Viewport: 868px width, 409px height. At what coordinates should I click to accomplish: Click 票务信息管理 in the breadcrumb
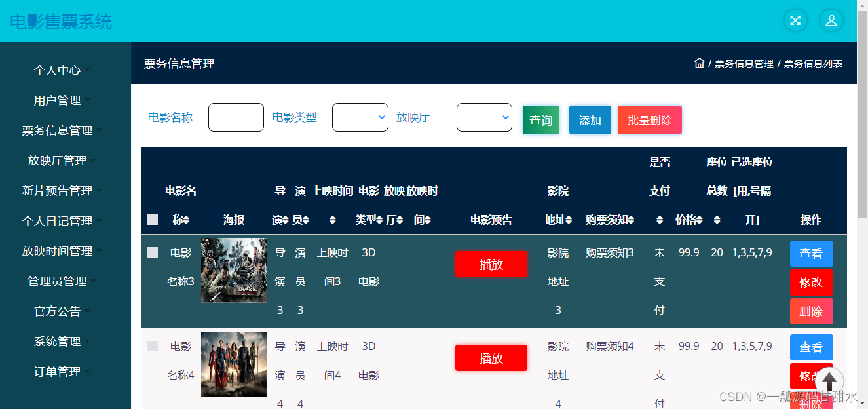click(744, 64)
